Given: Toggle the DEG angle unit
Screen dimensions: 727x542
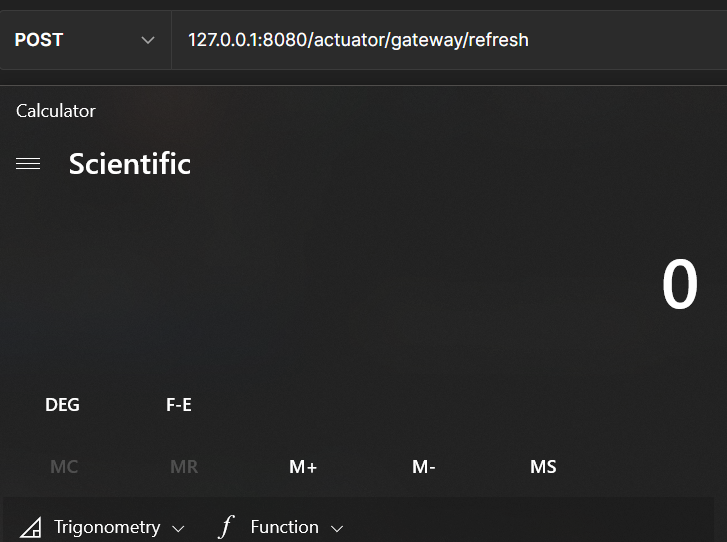Looking at the screenshot, I should (62, 405).
